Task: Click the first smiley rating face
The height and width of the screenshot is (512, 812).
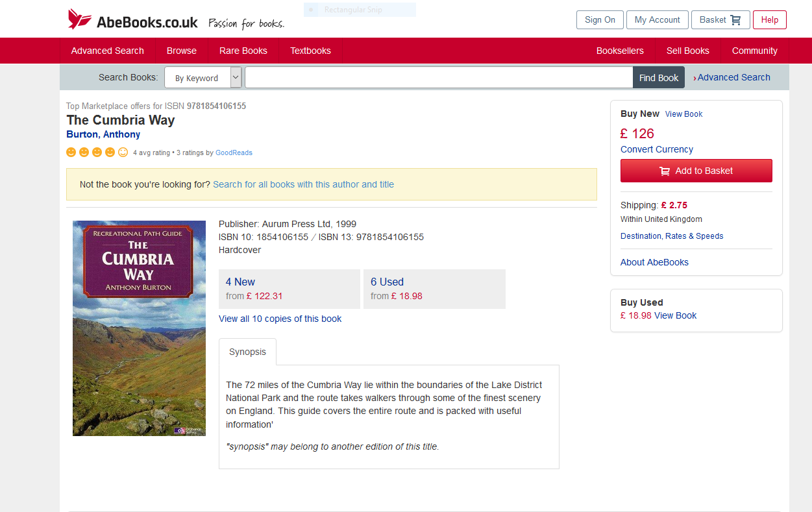Action: [x=71, y=152]
